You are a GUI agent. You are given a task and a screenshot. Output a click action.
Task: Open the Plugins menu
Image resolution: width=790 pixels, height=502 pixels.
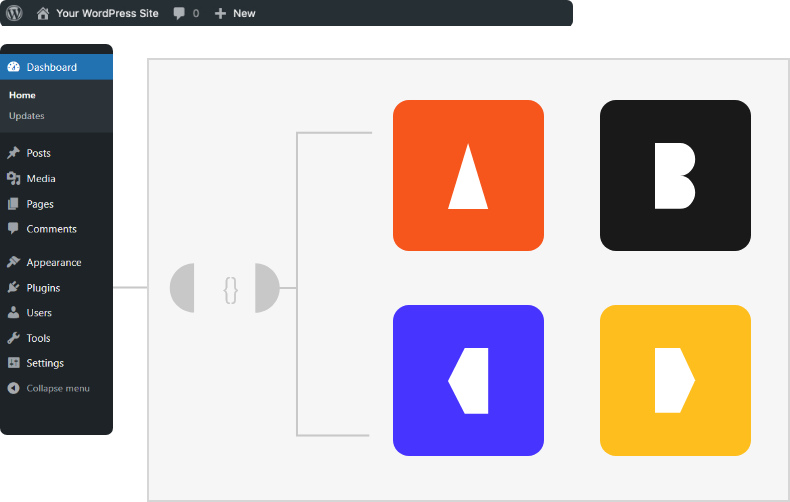(x=43, y=288)
